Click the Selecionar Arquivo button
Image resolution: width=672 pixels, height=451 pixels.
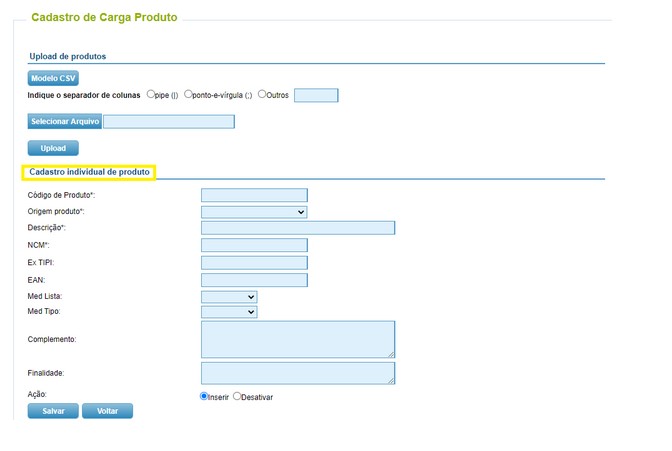65,121
